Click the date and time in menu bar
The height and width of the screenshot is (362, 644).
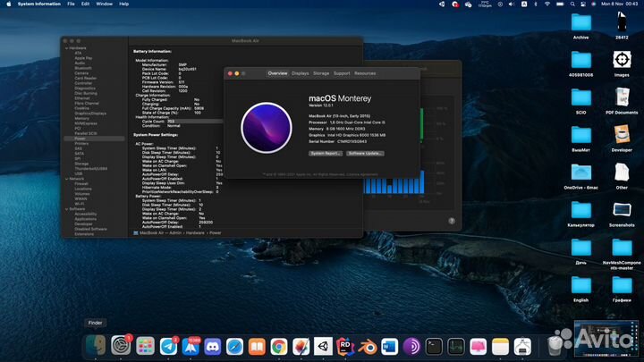619,4
